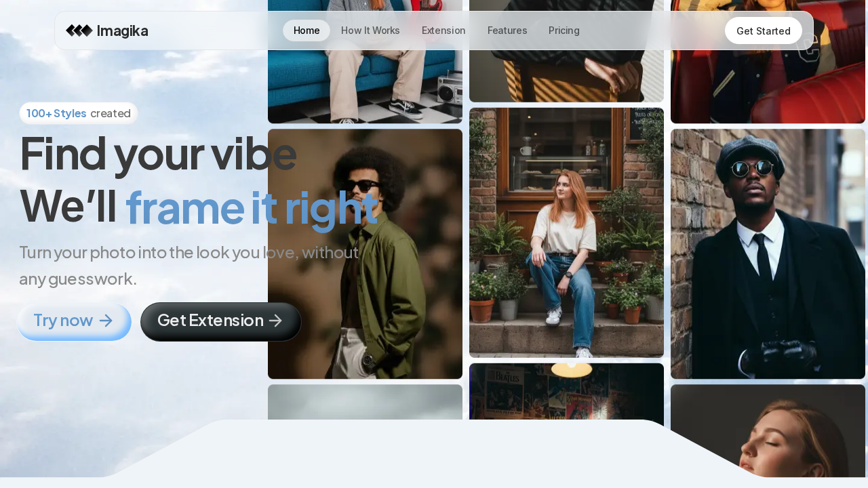Open the How It Works section
Screen dimensions: 868x488
(x=370, y=30)
